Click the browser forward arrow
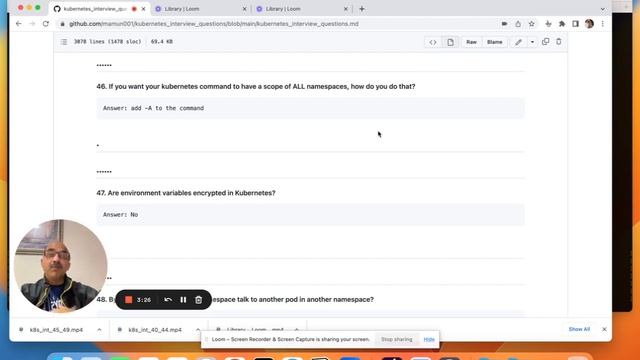640x360 pixels. pos(32,24)
